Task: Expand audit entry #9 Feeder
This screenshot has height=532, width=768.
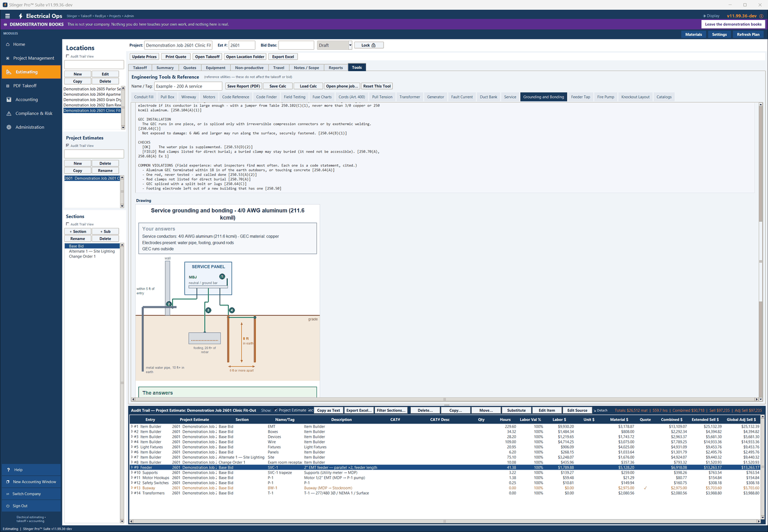Action: [x=132, y=467]
